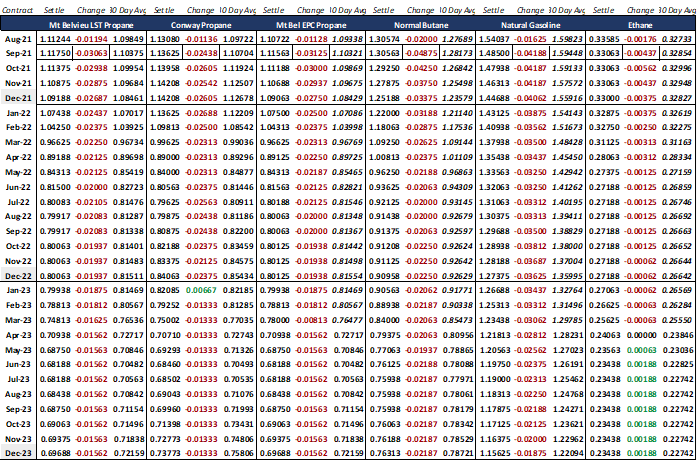Click Conway average value 0.70493
The width and height of the screenshot is (697, 461).
click(x=238, y=365)
